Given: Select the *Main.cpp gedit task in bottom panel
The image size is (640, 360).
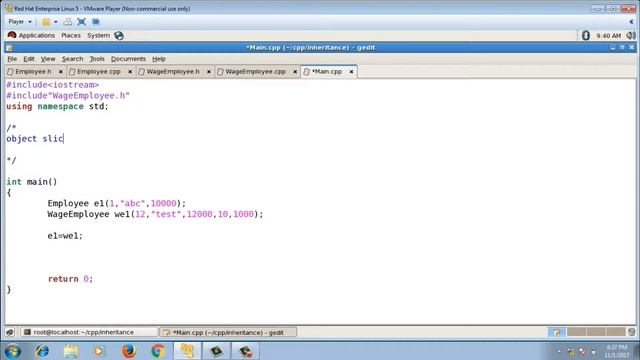Looking at the screenshot, I should point(228,332).
